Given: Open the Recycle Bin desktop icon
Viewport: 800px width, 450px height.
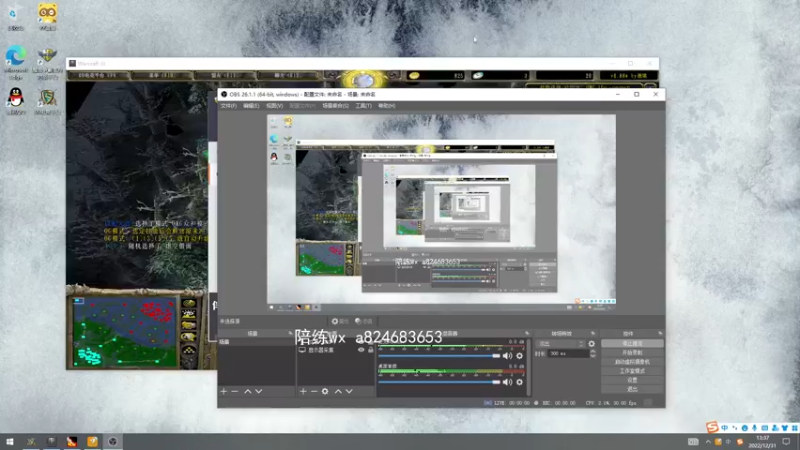Looking at the screenshot, I should [15, 17].
